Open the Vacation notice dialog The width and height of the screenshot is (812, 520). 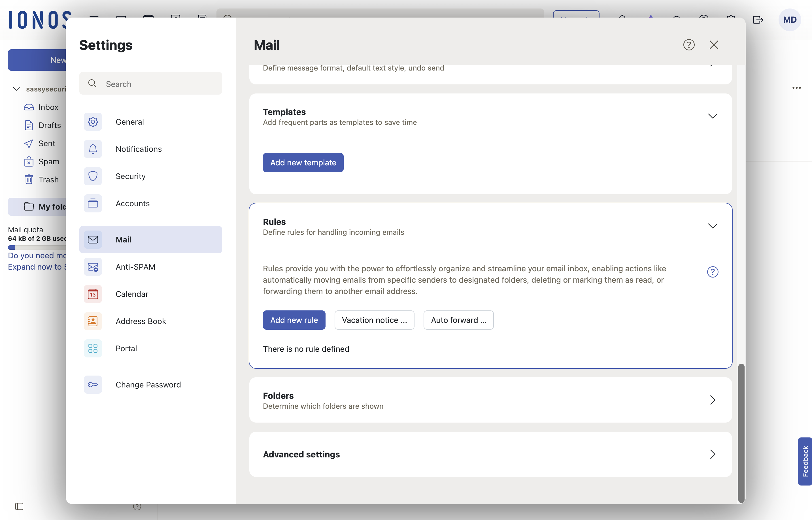point(374,320)
